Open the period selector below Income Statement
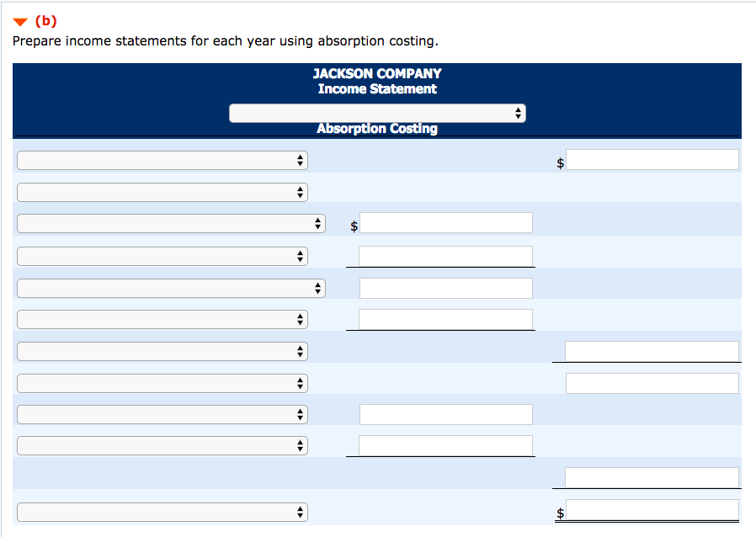 click(x=377, y=112)
